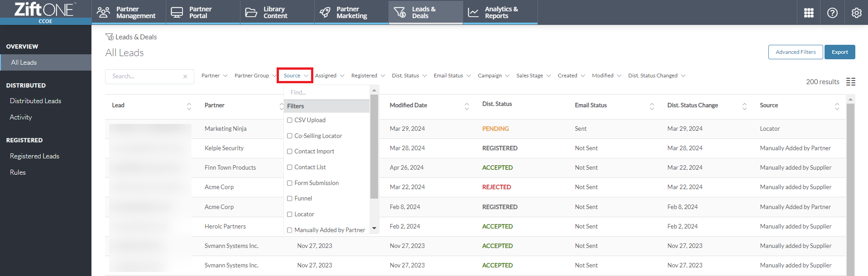Expand the Partner Group filter dropdown
This screenshot has height=276, width=868.
click(255, 76)
